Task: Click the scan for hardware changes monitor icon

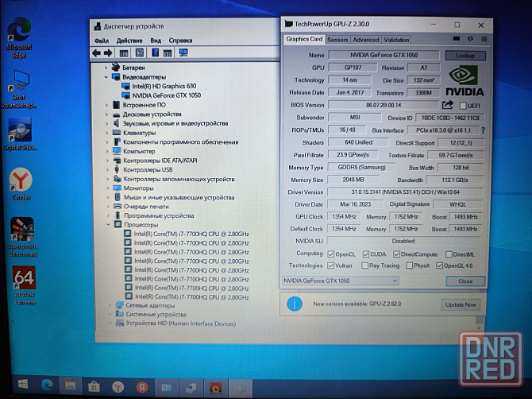Action: coord(183,53)
